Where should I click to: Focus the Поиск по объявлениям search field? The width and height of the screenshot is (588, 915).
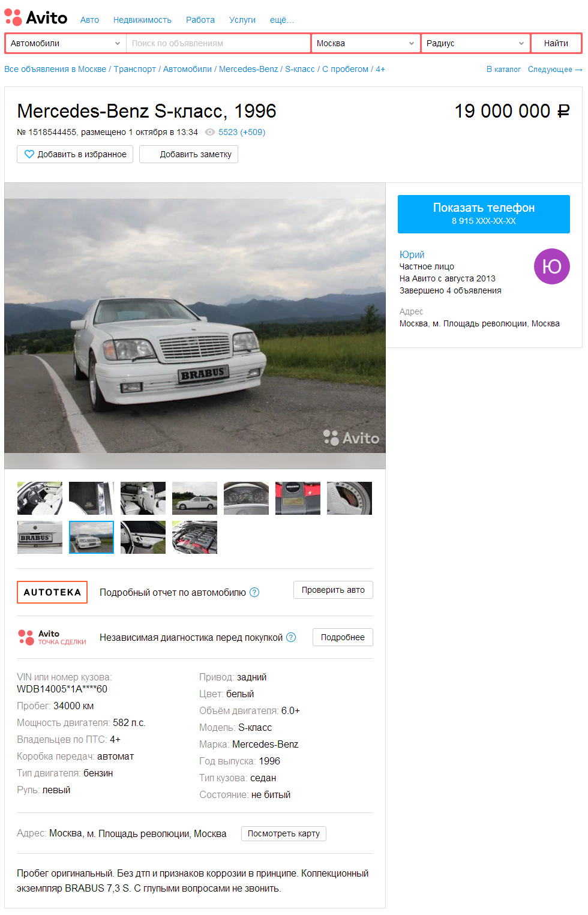(218, 43)
